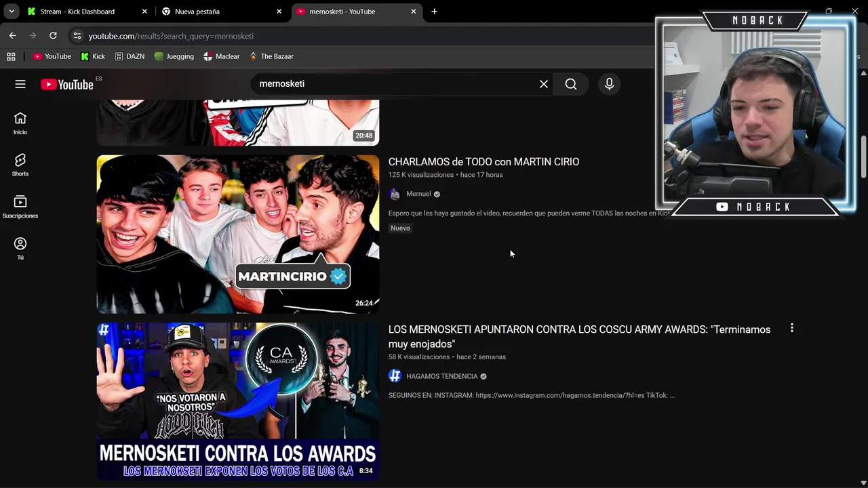Click the Martin Cirio video thumbnail

point(238,235)
